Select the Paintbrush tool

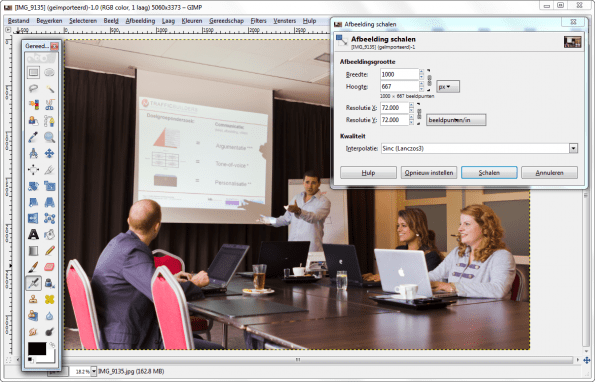point(33,267)
